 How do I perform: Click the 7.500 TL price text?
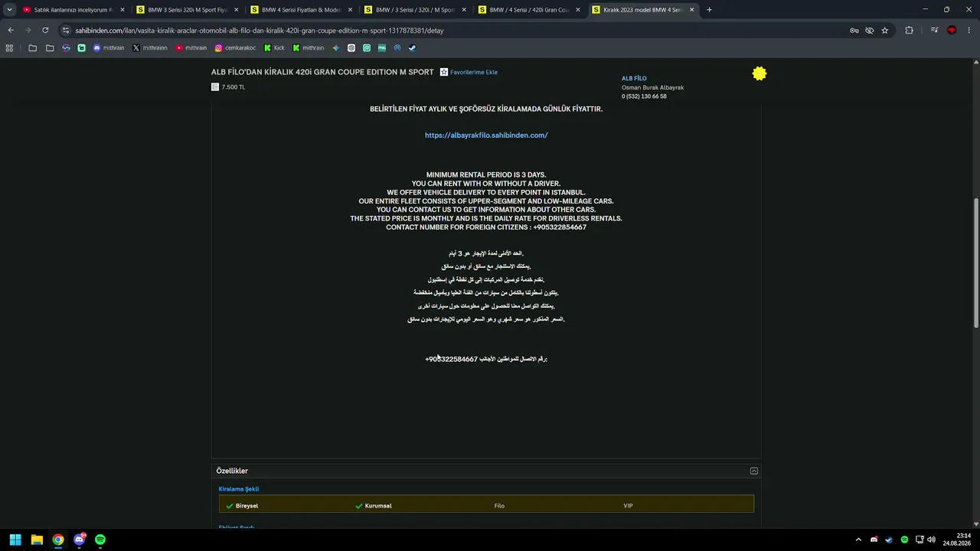[x=233, y=87]
